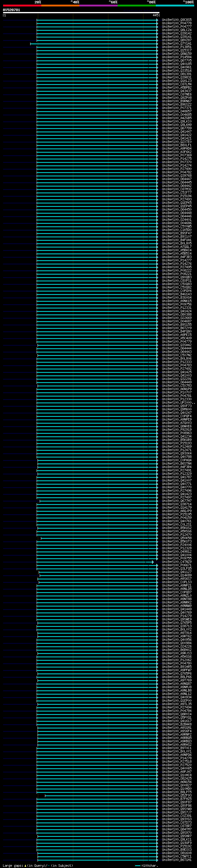Viewport: 197px width, 868px height.
Task: Click the red ~20% identity legend bar
Action: pos(22,6)
